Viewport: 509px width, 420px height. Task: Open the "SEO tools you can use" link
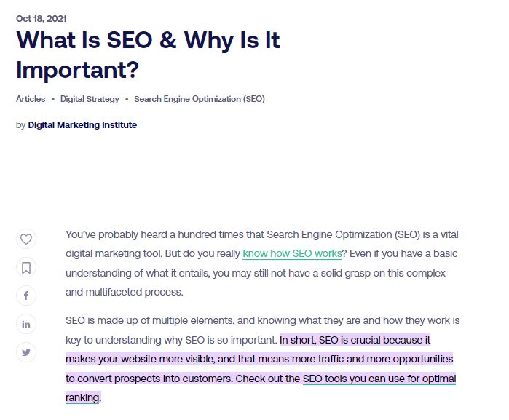coord(379,379)
